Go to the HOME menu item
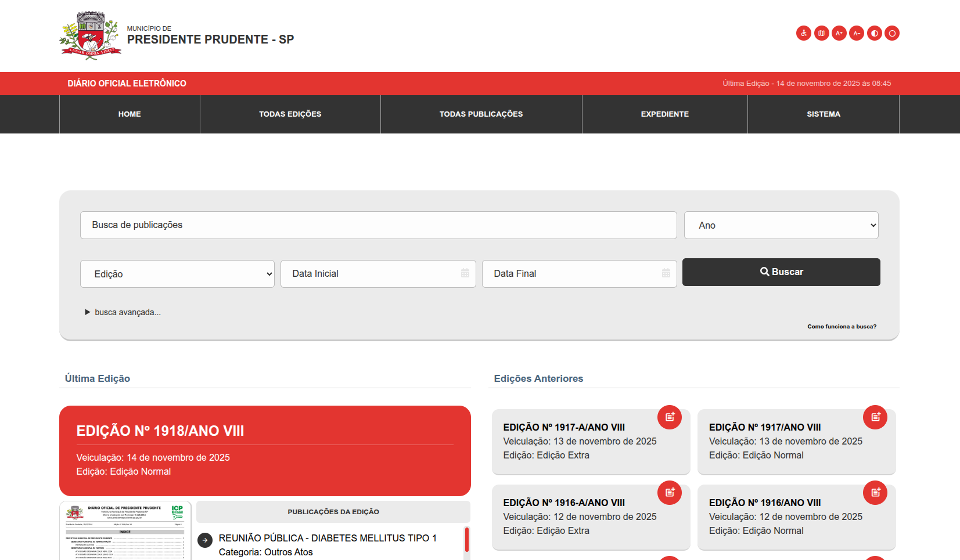This screenshot has width=960, height=560. [130, 114]
